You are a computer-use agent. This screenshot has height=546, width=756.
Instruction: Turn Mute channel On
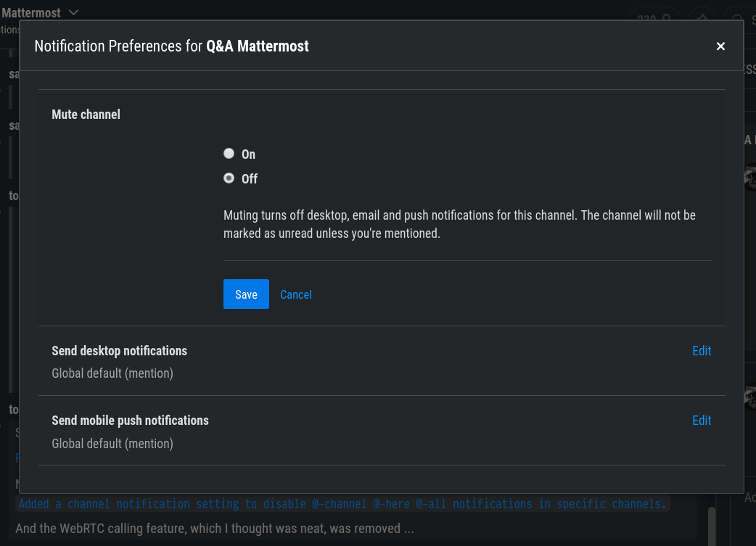229,154
